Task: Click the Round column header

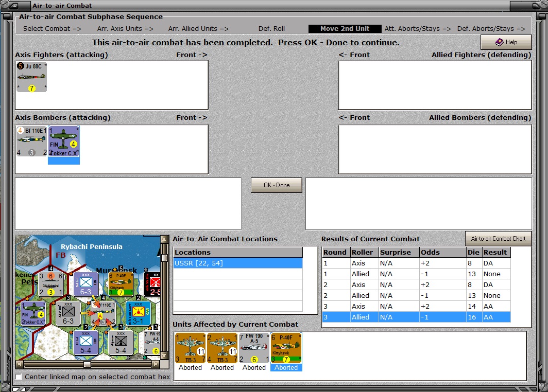Action: [x=336, y=253]
